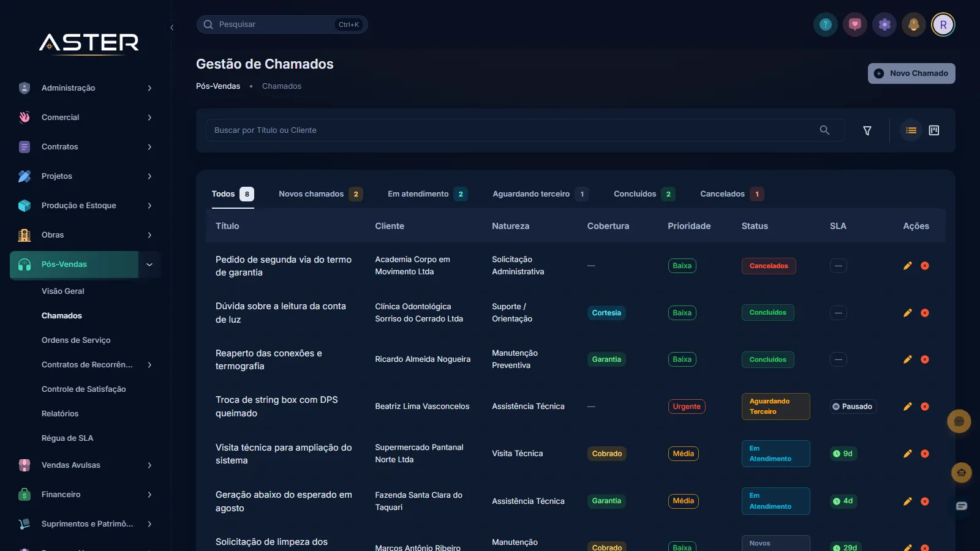Open the pink heart feedback icon
This screenshot has width=980, height=551.
855,24
